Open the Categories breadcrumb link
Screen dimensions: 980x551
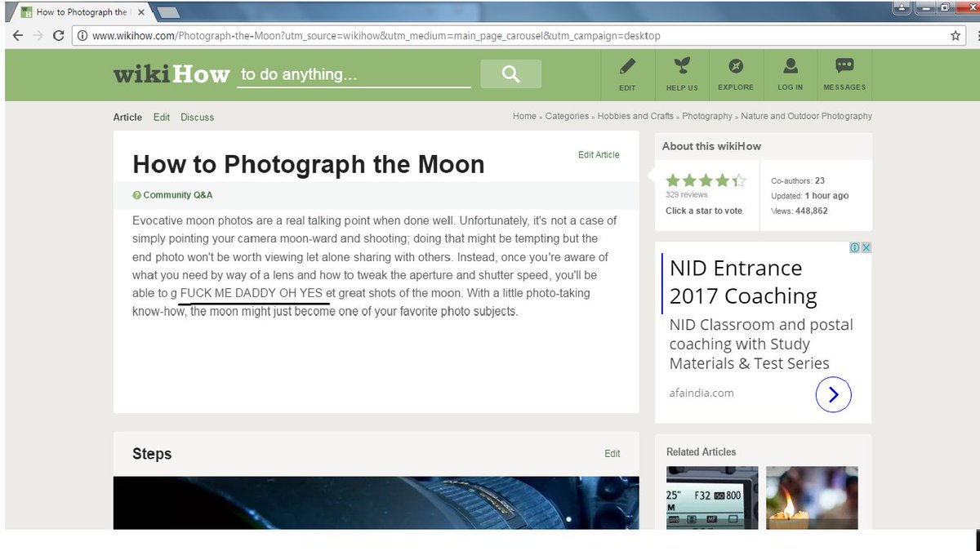pos(567,116)
